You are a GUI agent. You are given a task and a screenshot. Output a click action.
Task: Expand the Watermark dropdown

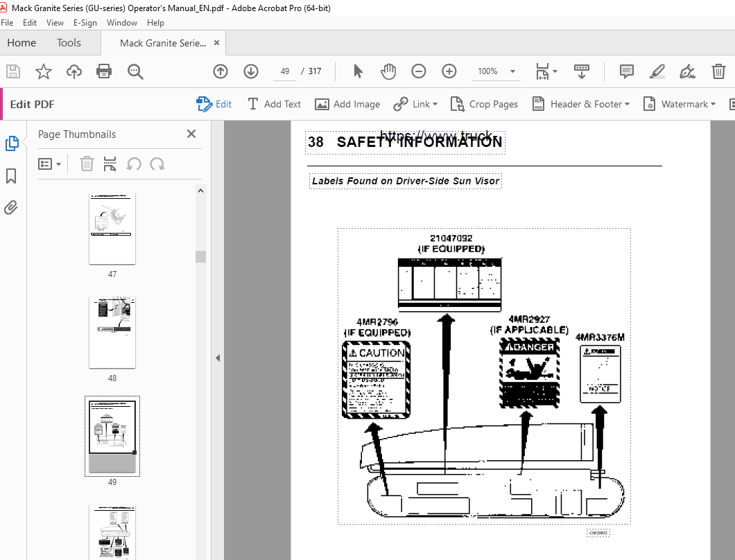tap(680, 104)
